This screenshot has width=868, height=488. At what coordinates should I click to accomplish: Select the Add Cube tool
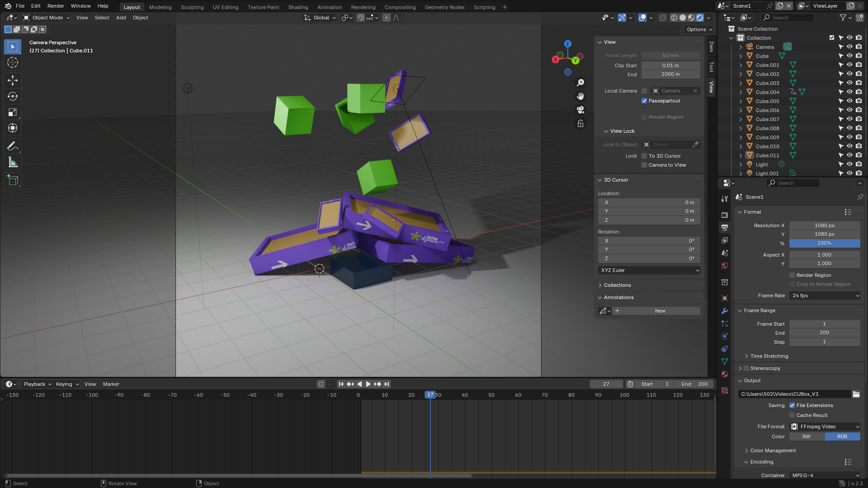pyautogui.click(x=13, y=180)
